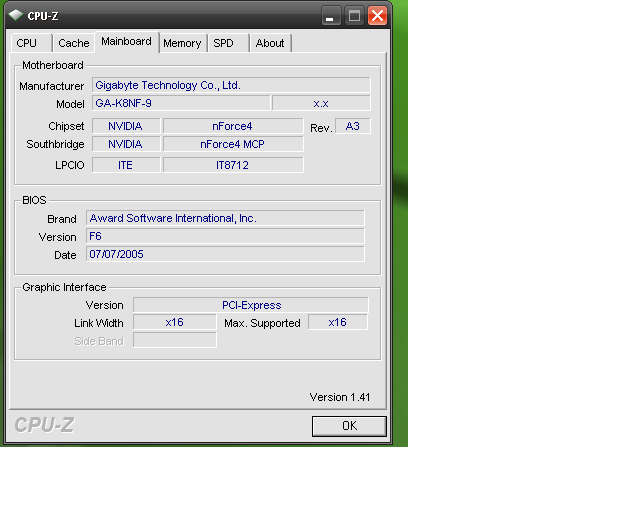The height and width of the screenshot is (512, 640).
Task: Click the Manufacturer field showing Gigabyte Technology
Action: coord(231,86)
